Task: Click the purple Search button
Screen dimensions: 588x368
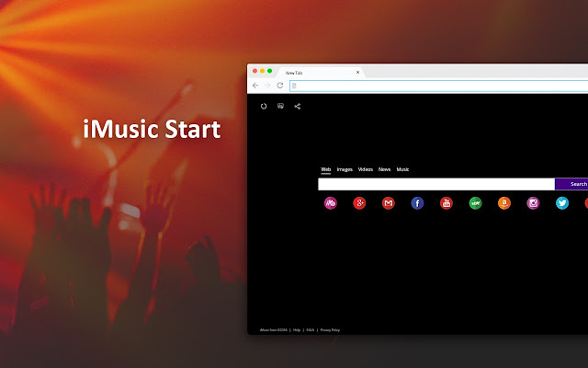Action: pos(571,184)
